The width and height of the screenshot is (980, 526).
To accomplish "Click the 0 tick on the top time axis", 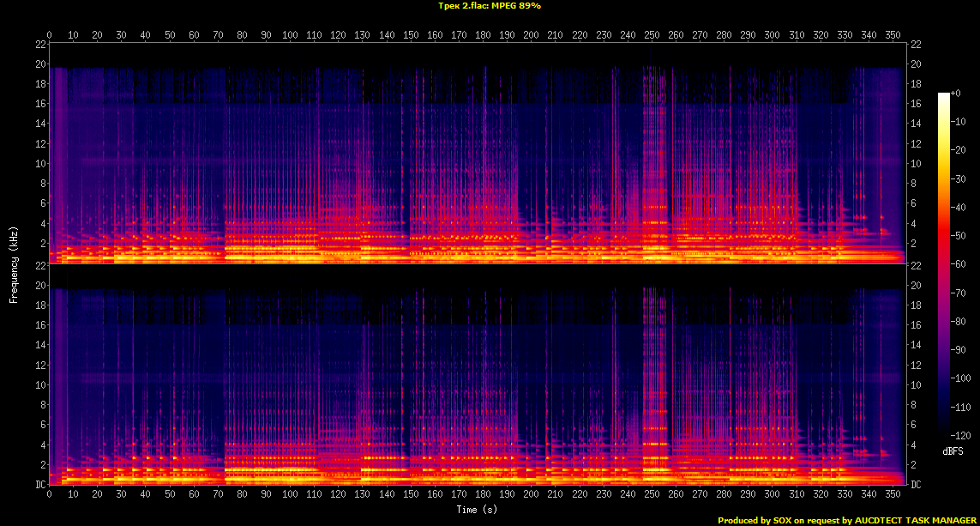I will (50, 35).
